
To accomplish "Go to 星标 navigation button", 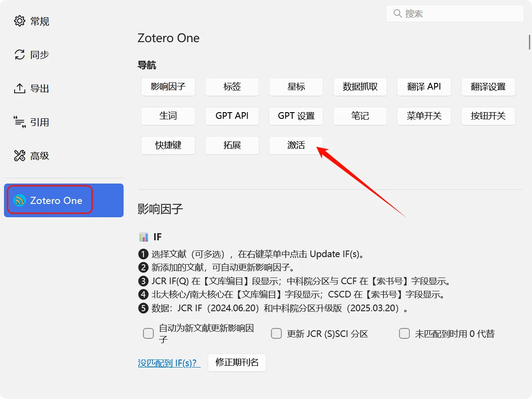I will coord(296,86).
